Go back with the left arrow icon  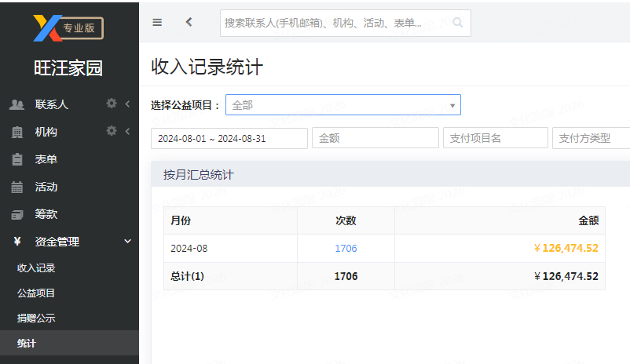(x=189, y=22)
